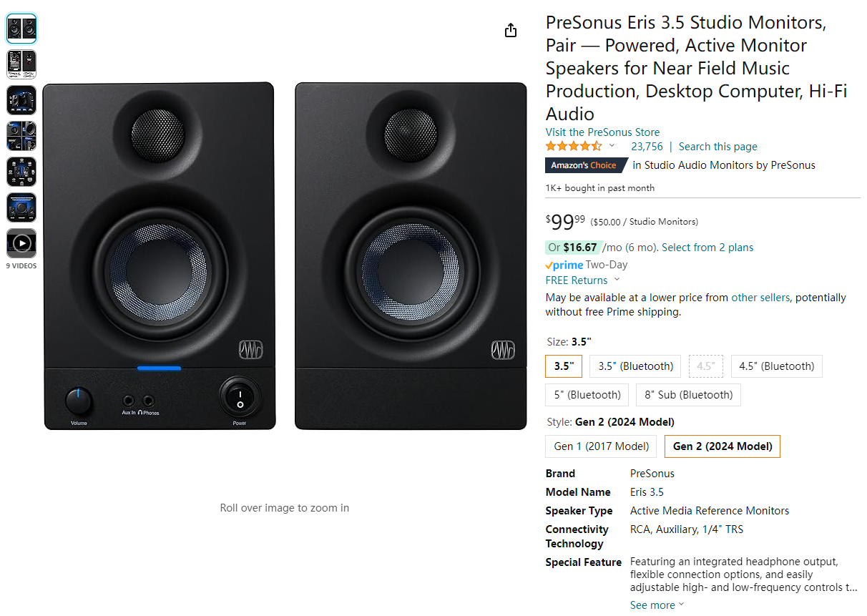
Task: Select Gen 2 (2024 Model) style
Action: tap(722, 446)
